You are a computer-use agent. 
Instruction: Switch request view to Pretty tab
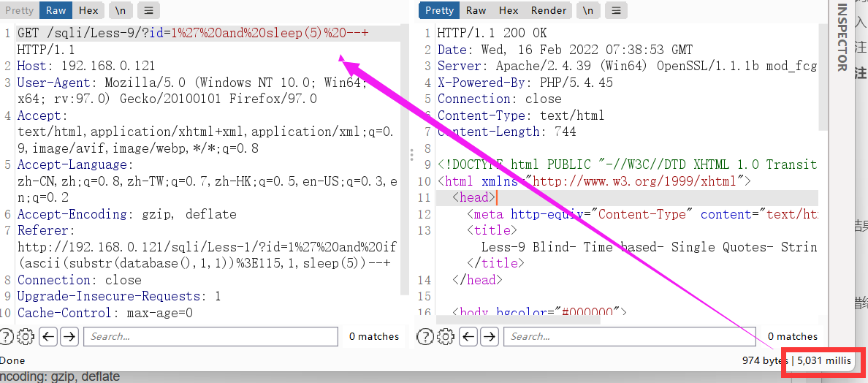20,10
